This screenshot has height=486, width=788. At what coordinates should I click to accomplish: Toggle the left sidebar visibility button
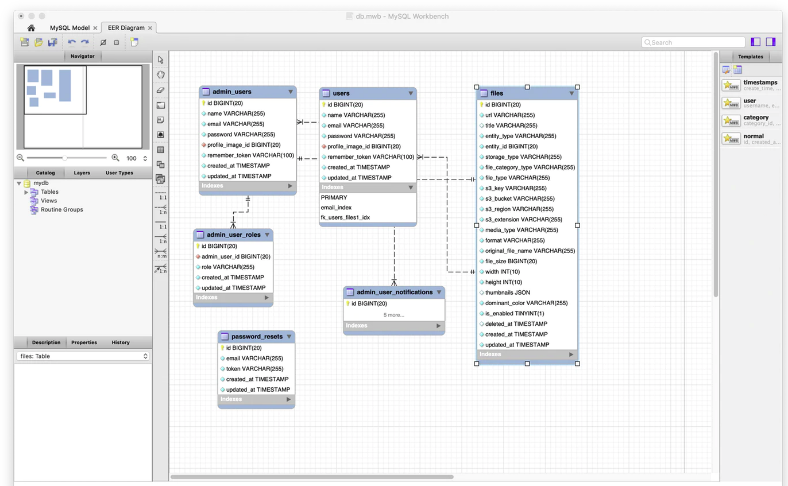(x=756, y=42)
